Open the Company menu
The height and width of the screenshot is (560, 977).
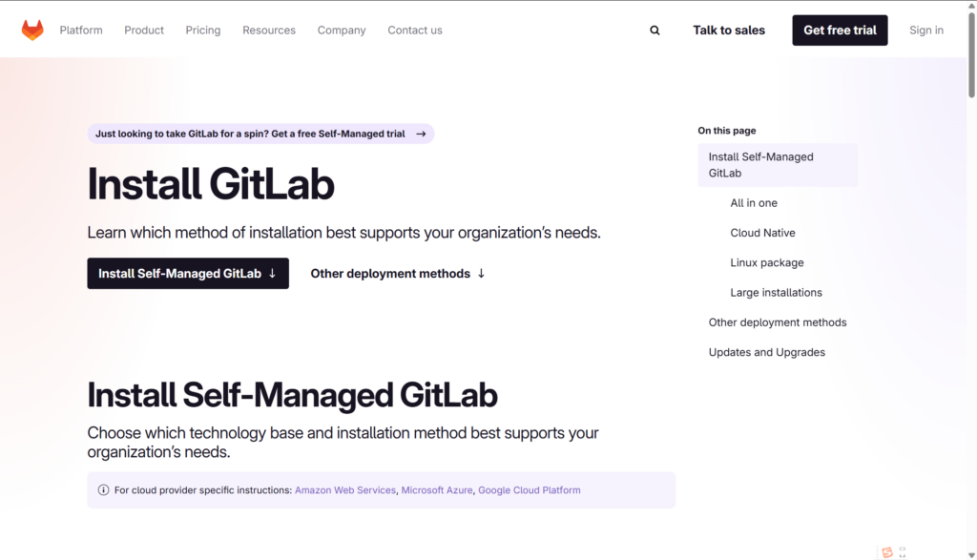tap(342, 31)
